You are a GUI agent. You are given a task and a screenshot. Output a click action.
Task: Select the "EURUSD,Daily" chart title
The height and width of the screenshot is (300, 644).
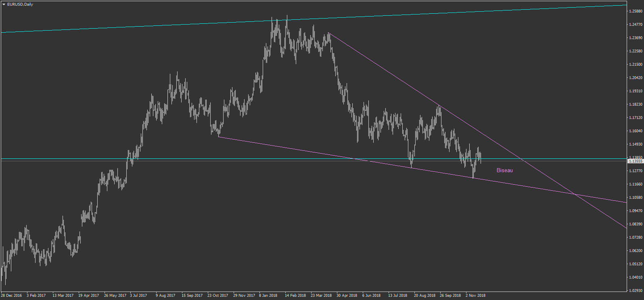[x=20, y=4]
